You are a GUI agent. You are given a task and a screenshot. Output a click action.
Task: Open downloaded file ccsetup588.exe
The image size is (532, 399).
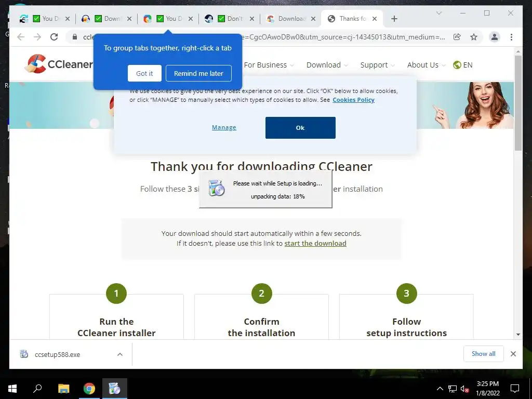pos(57,354)
